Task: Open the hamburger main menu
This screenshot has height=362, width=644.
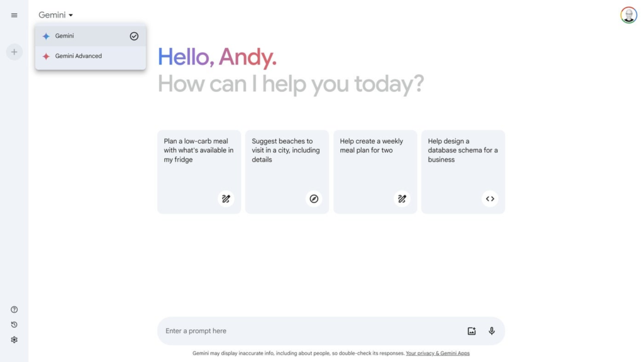Action: [x=14, y=15]
